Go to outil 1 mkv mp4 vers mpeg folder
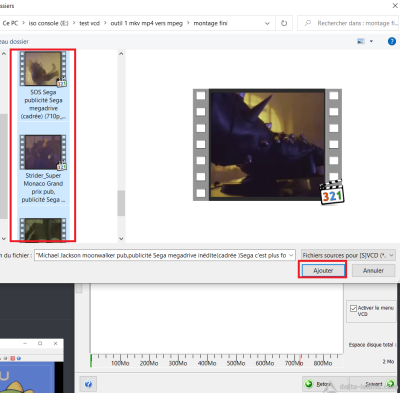Viewport: 400px width, 393px height. pyautogui.click(x=147, y=23)
